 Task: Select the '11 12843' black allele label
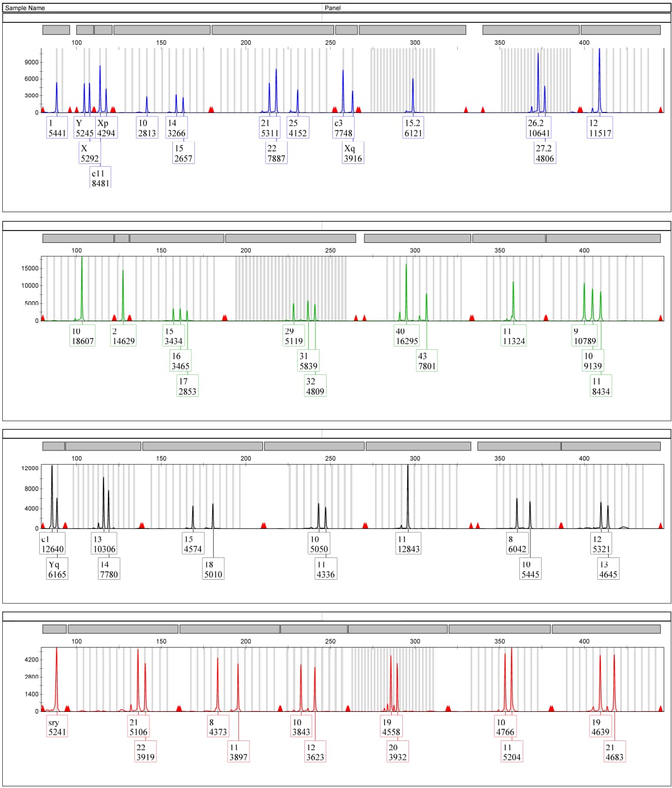[408, 543]
